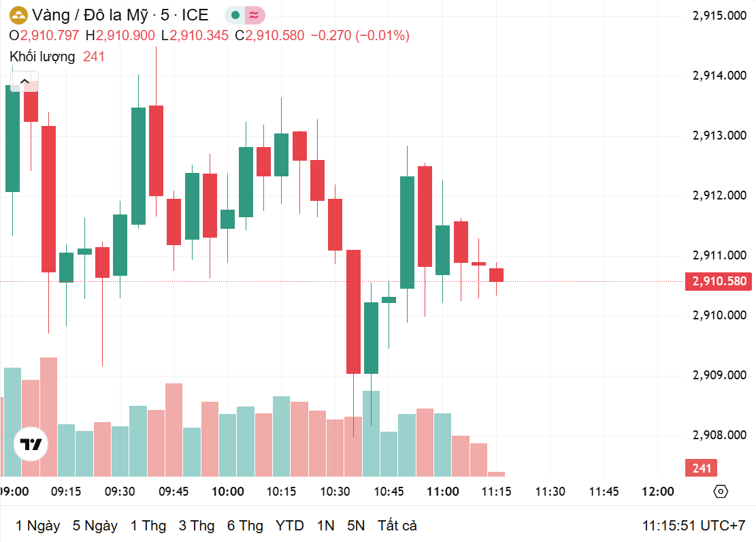Select the 1 Ngày time range

tap(37, 525)
